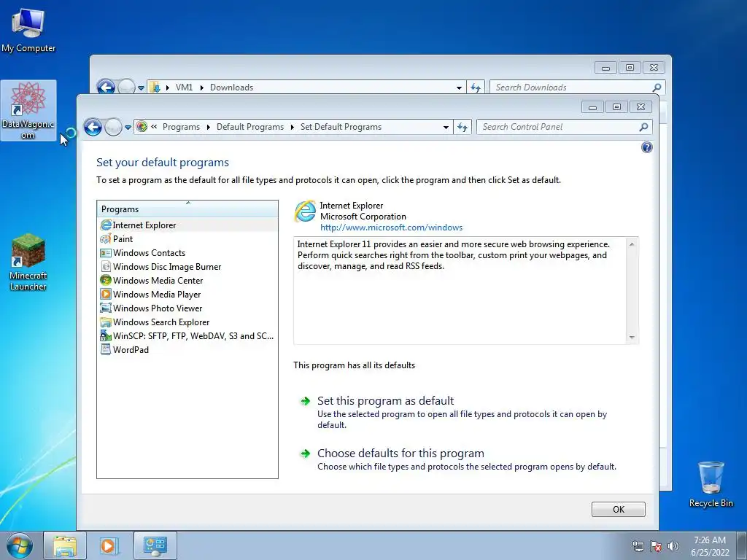Click forward arrow in Control Panel window
This screenshot has height=560, width=747.
click(x=113, y=127)
